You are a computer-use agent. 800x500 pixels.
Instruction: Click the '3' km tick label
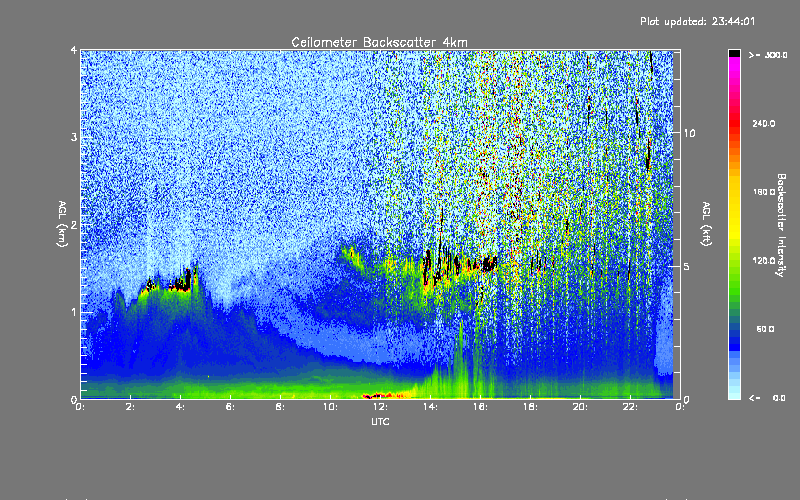point(74,137)
